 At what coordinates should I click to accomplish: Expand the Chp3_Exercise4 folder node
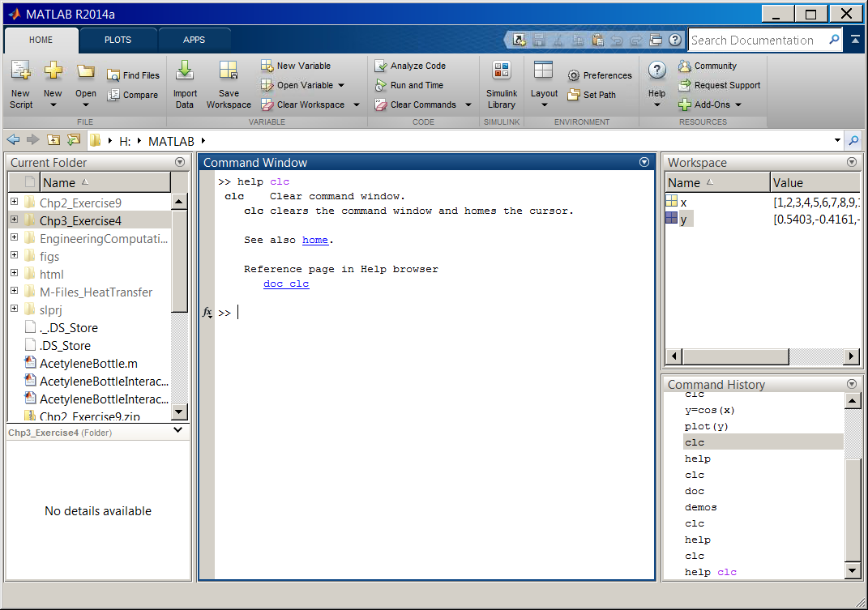pyautogui.click(x=15, y=220)
